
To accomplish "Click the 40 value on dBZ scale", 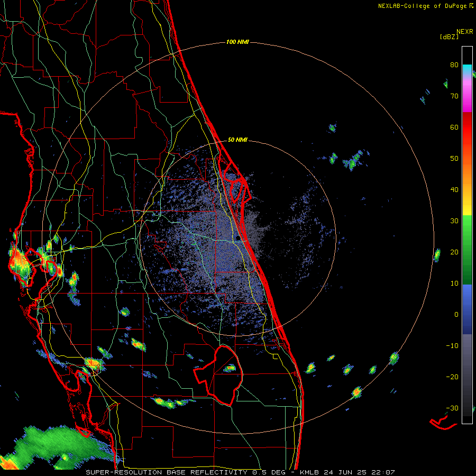I will (x=454, y=190).
